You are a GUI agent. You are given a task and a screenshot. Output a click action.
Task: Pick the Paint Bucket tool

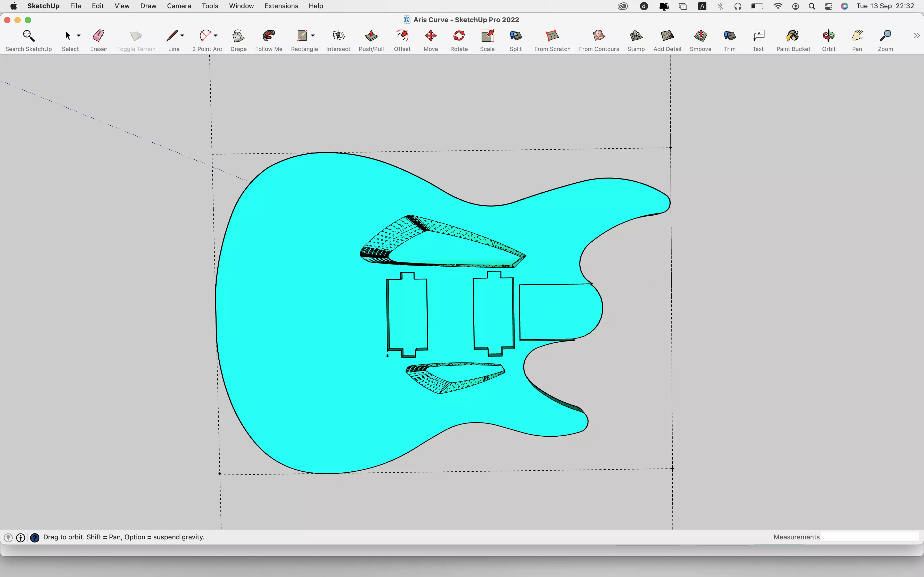[793, 36]
